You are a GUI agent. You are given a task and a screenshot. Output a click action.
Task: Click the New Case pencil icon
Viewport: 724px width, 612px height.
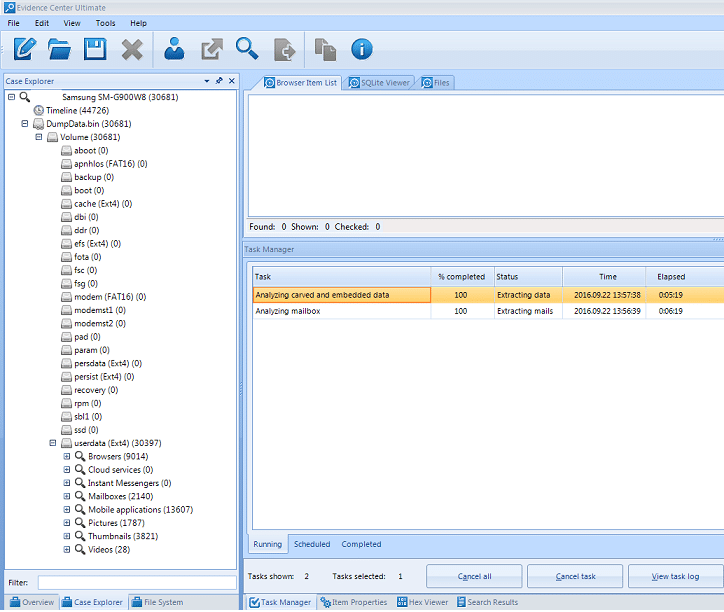click(24, 49)
